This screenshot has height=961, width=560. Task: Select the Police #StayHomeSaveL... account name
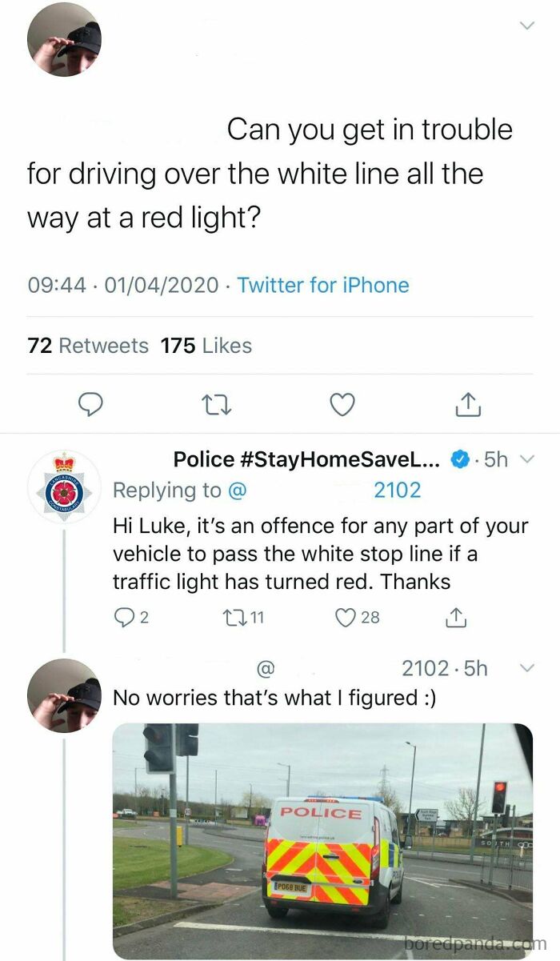pos(304,458)
